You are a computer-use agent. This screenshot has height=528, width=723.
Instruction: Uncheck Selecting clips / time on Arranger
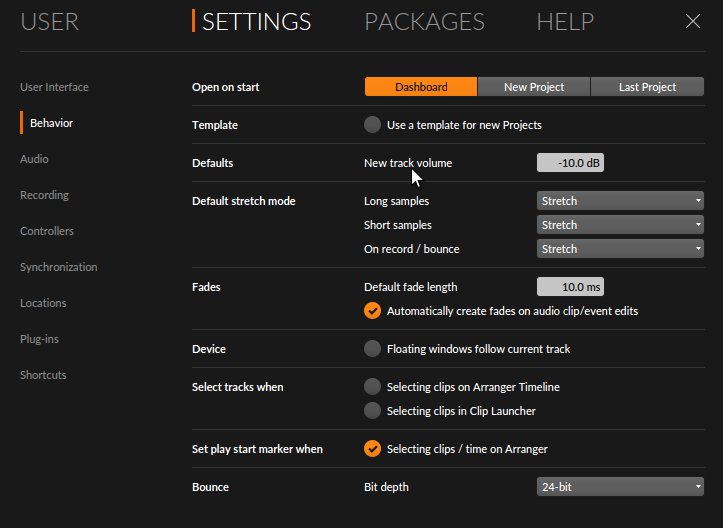373,449
